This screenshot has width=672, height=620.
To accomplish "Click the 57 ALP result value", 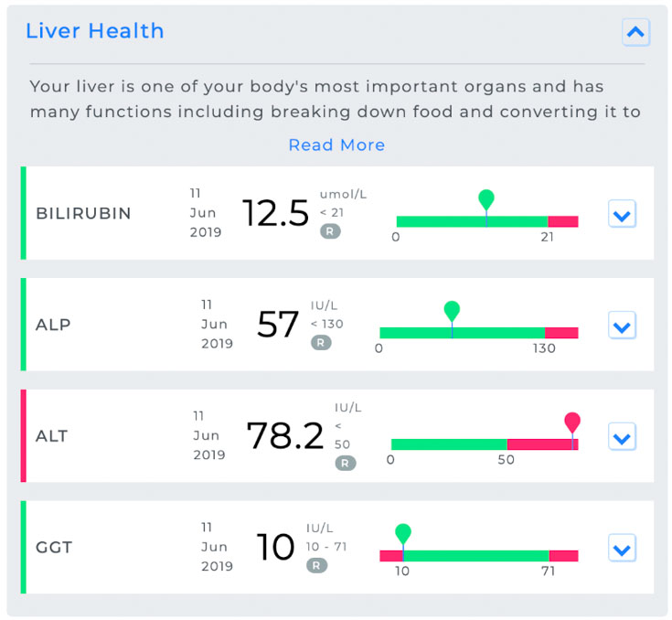I will tap(278, 325).
